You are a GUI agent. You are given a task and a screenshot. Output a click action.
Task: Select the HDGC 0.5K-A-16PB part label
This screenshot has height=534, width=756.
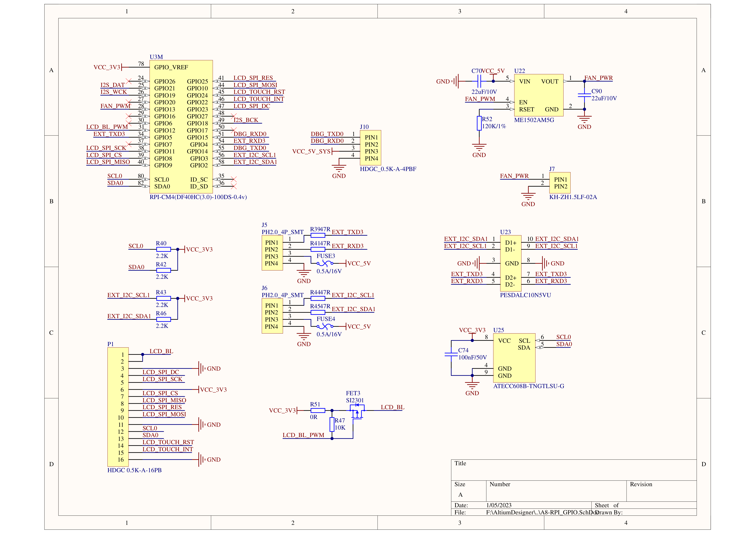click(134, 470)
